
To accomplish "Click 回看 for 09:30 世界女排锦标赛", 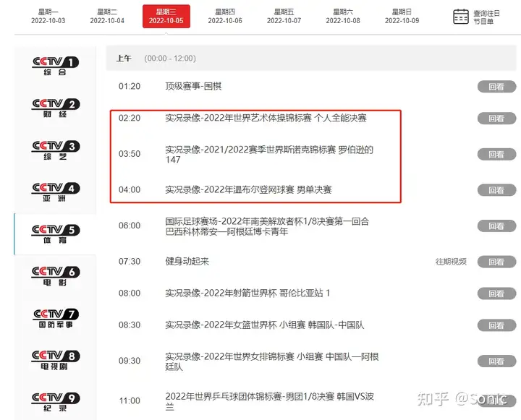I will click(496, 361).
